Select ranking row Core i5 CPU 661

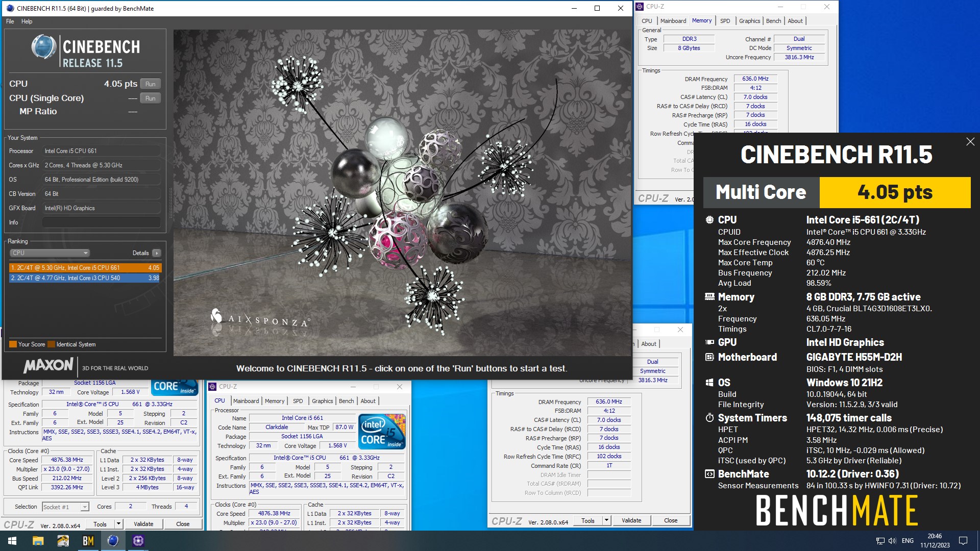pos(85,268)
